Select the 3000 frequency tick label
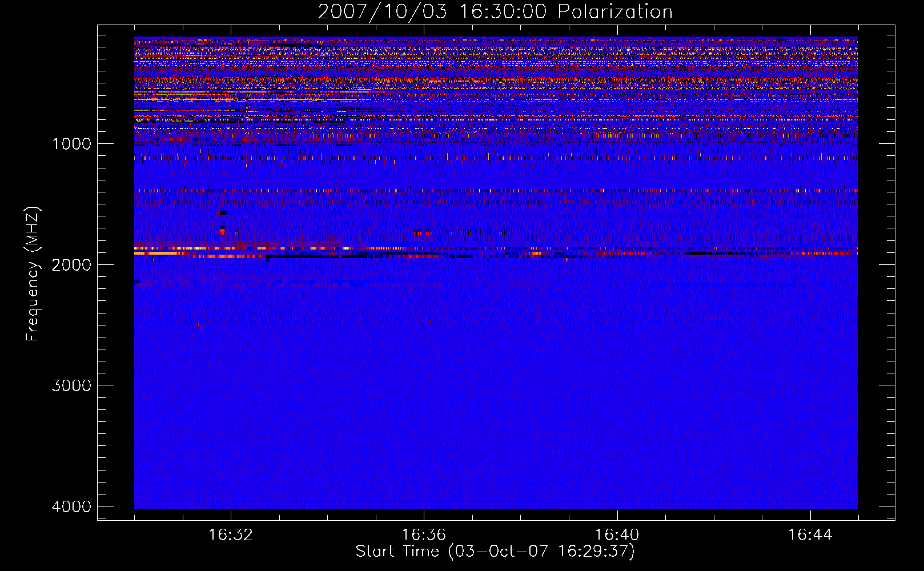 coord(71,385)
